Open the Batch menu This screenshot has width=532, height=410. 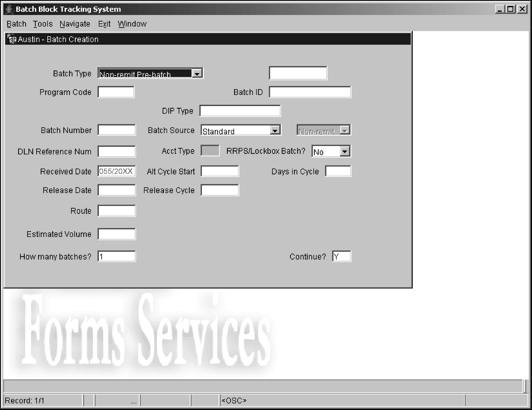(x=16, y=24)
